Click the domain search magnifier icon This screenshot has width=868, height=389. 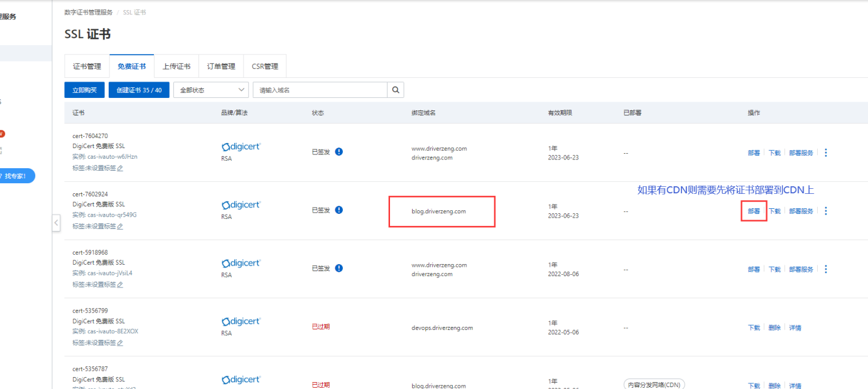[396, 90]
